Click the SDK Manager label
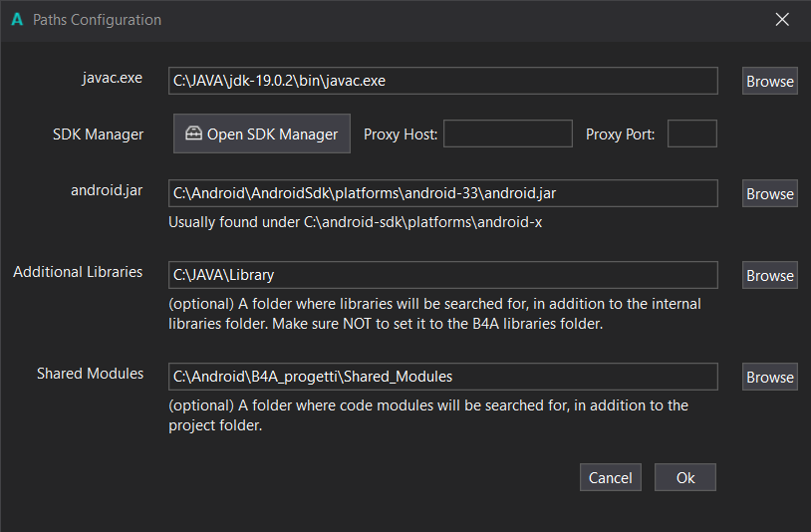This screenshot has width=811, height=532. (x=98, y=133)
